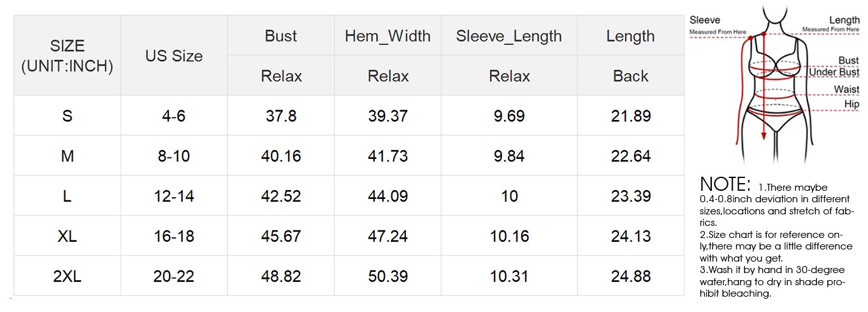Click the Sleeve label on diagram
This screenshot has height=312, width=868.
pos(705,20)
